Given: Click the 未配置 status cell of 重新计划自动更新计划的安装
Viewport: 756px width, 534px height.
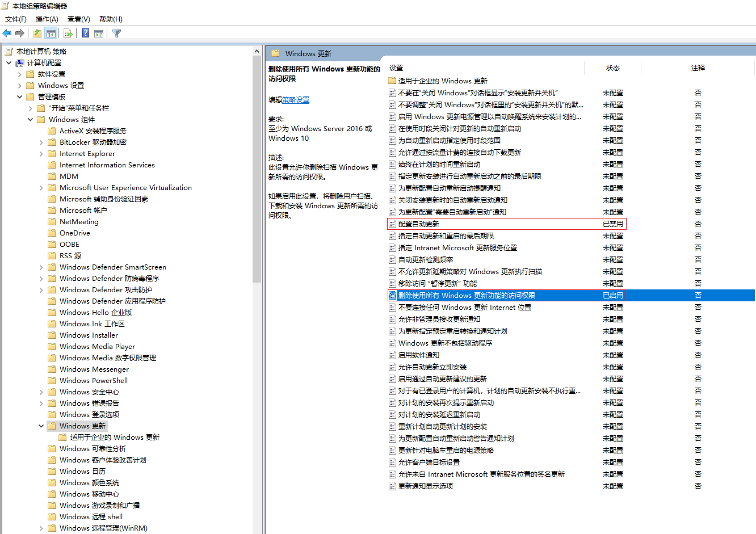Looking at the screenshot, I should click(613, 427).
